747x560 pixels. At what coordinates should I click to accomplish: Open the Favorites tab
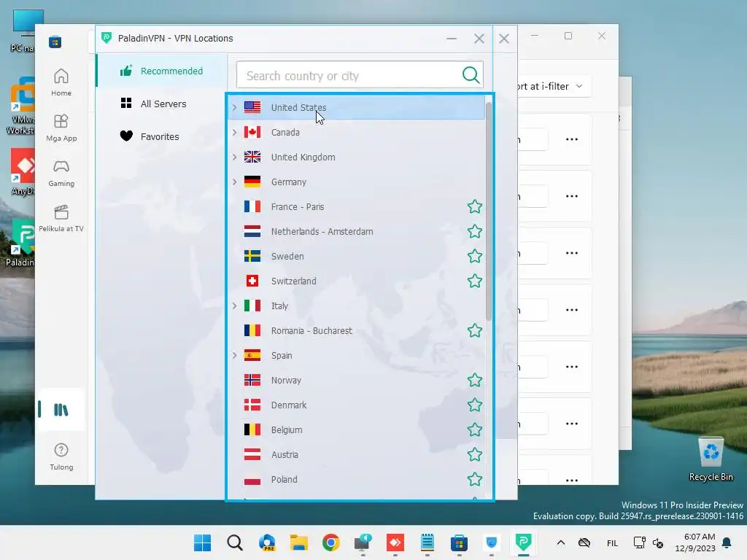point(162,136)
